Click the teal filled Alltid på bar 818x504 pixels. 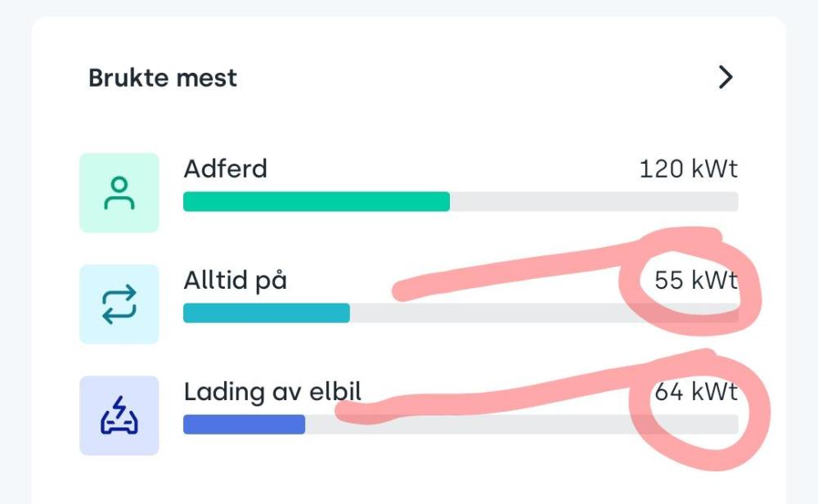click(x=267, y=313)
